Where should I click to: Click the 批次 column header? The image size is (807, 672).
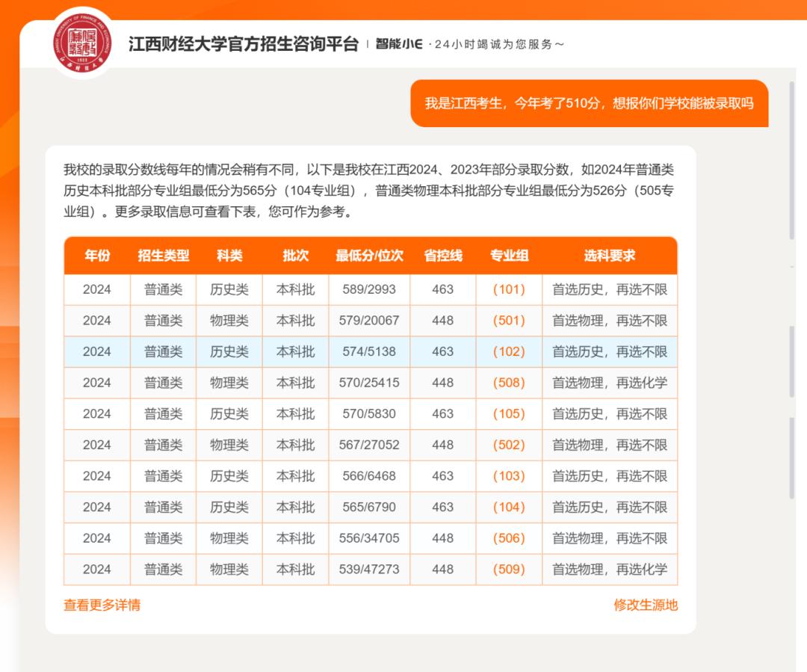coord(295,256)
